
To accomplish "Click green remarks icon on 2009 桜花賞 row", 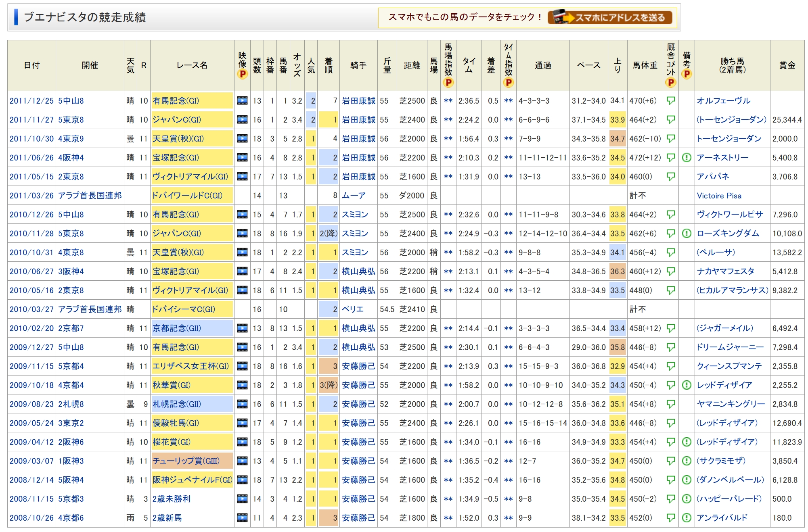I will tap(686, 442).
